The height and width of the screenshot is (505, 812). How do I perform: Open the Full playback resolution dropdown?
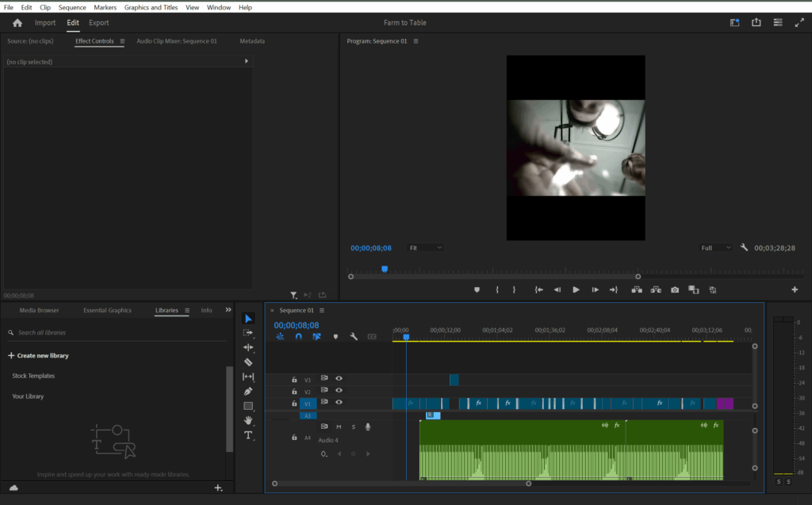(x=716, y=247)
